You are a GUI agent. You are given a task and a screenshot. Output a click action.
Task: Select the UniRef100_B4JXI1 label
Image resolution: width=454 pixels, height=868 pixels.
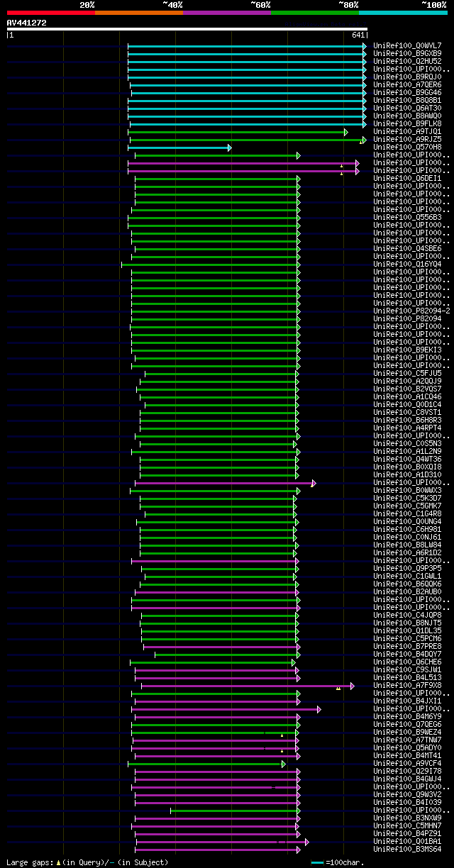pos(407,701)
